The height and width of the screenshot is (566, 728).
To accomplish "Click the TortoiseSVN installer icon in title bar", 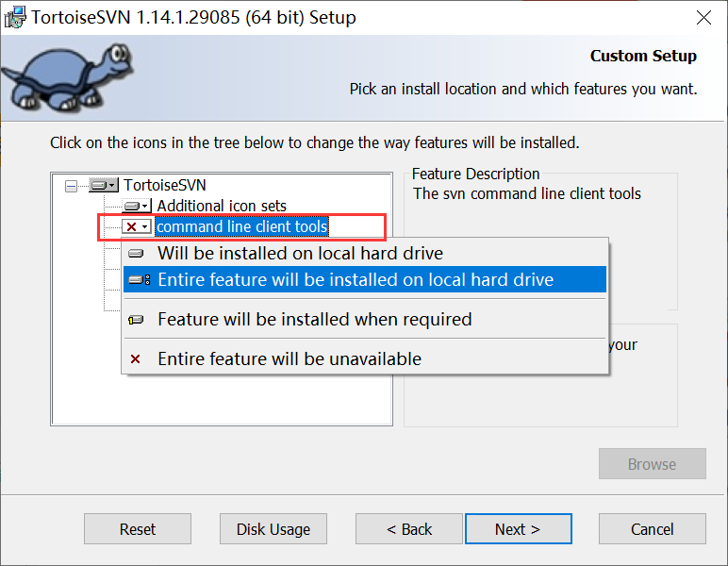I will pos(15,18).
